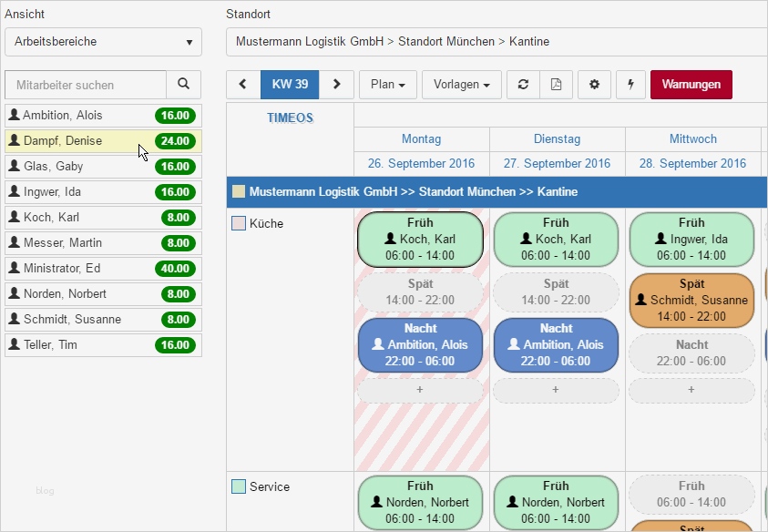Expand the Plan dropdown menu

point(388,84)
